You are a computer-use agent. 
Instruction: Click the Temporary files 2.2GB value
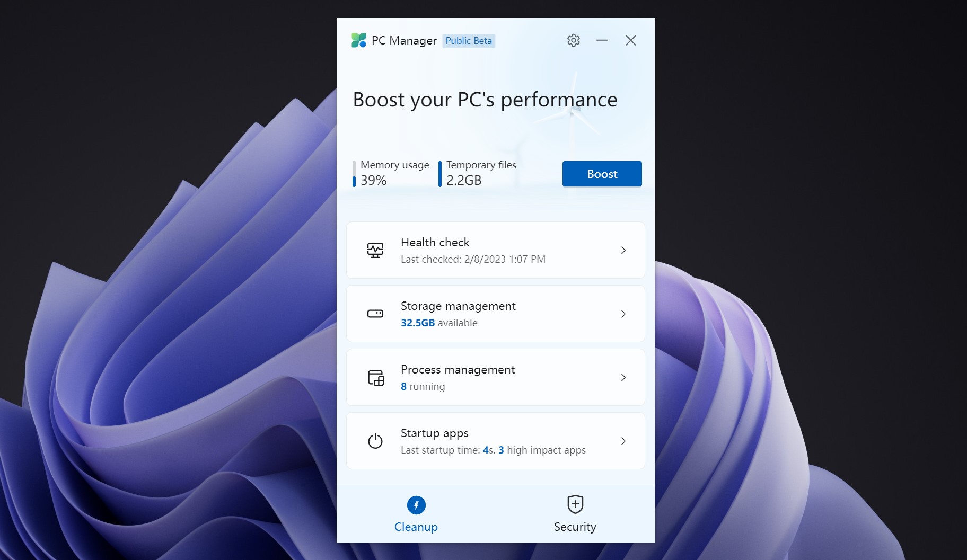[464, 180]
